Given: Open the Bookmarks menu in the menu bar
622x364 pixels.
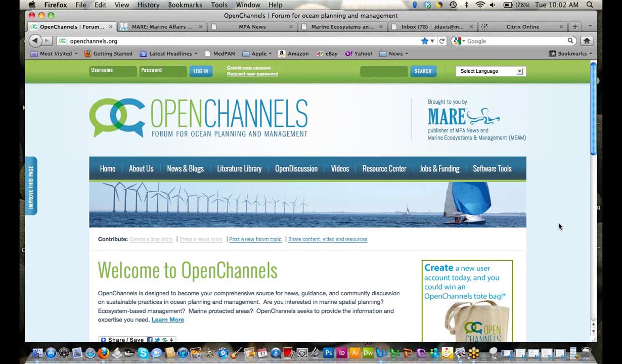Looking at the screenshot, I should point(185,5).
